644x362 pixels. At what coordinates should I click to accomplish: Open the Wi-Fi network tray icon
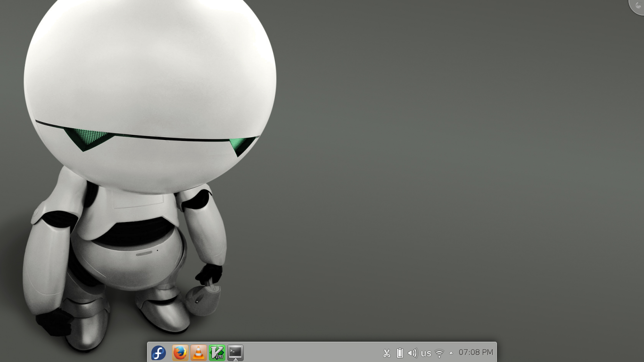pos(439,353)
